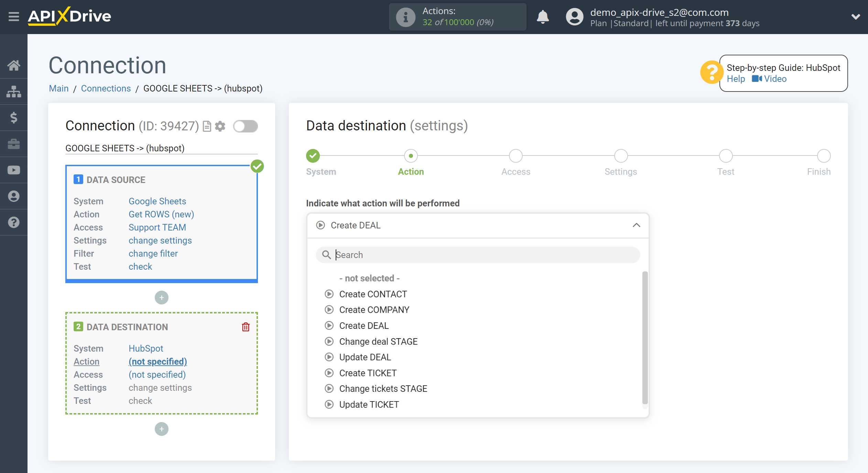The width and height of the screenshot is (868, 473).
Task: Select Create TICKET option
Action: click(x=368, y=373)
